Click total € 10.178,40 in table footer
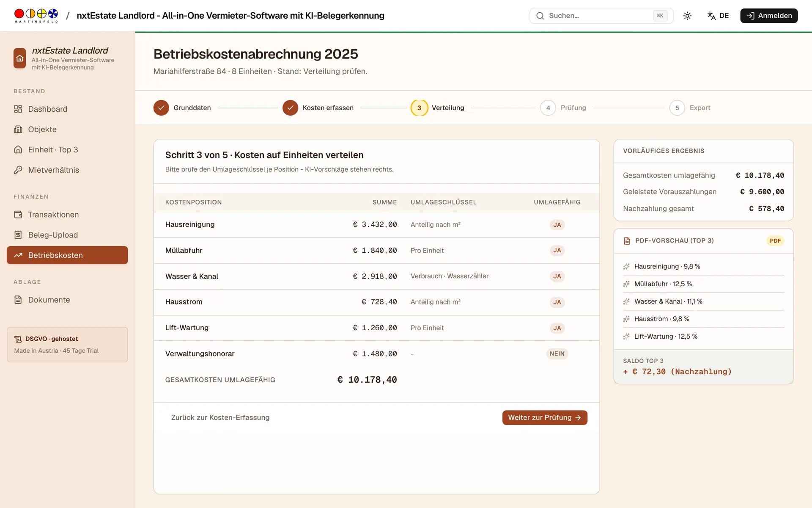 367,380
